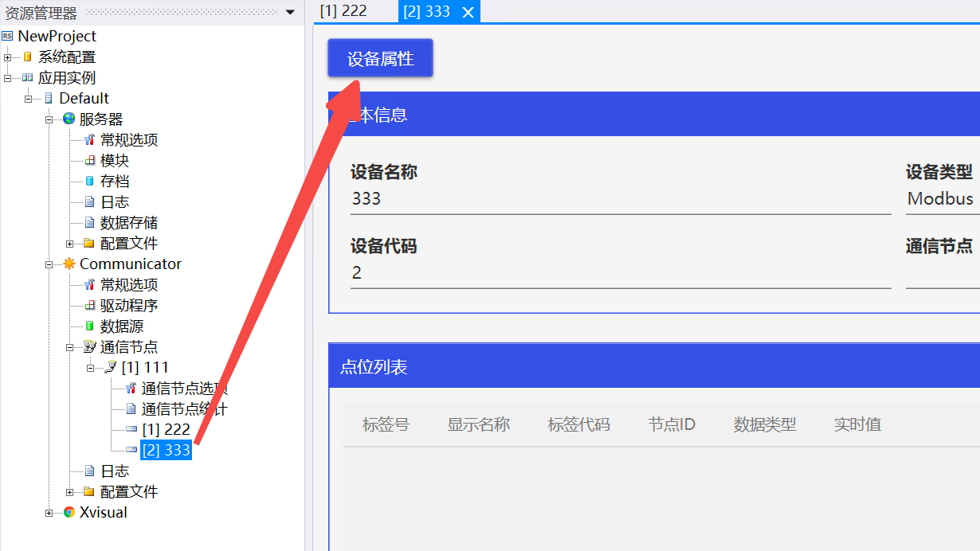
Task: Click the 设备代码 field with 2
Action: pyautogui.click(x=621, y=273)
